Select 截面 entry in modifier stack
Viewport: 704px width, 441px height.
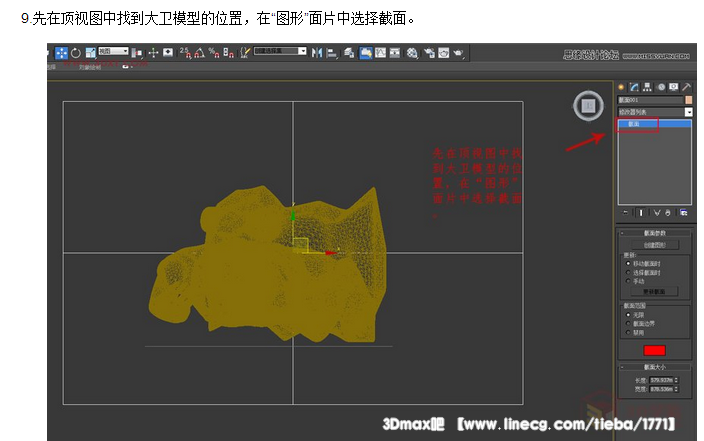633,124
